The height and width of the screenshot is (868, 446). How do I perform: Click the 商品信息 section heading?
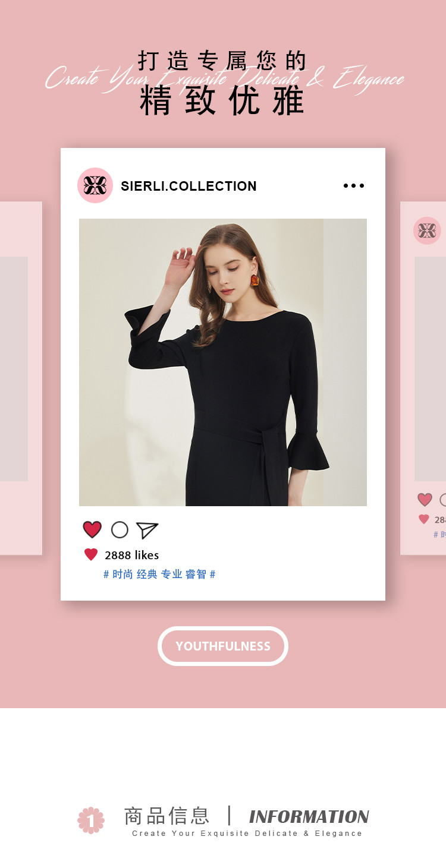[x=167, y=816]
